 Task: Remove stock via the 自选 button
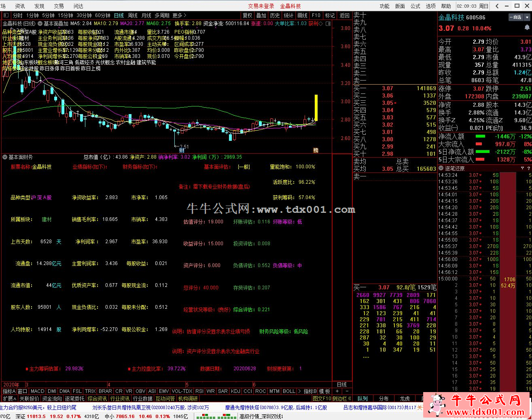click(516, 17)
